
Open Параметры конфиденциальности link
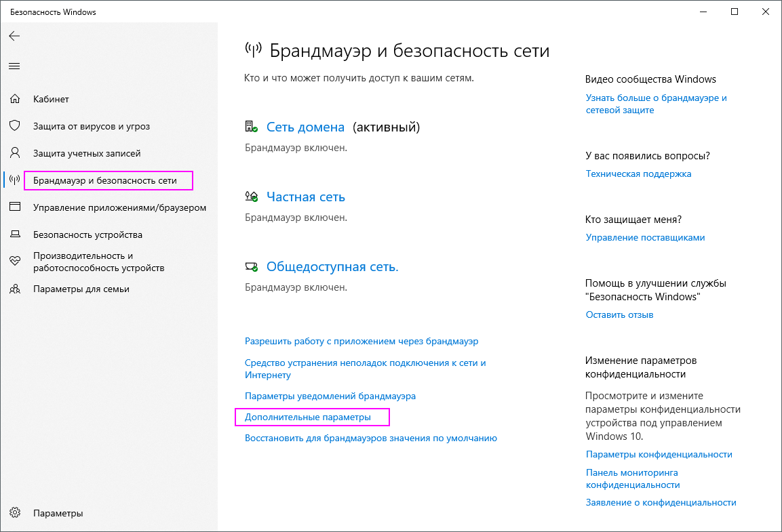coord(659,454)
